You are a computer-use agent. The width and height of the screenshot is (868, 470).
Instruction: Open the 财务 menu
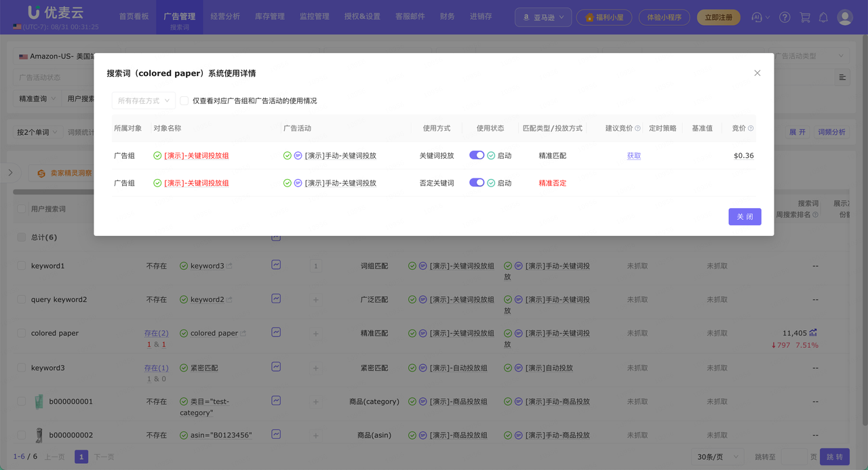pyautogui.click(x=448, y=16)
